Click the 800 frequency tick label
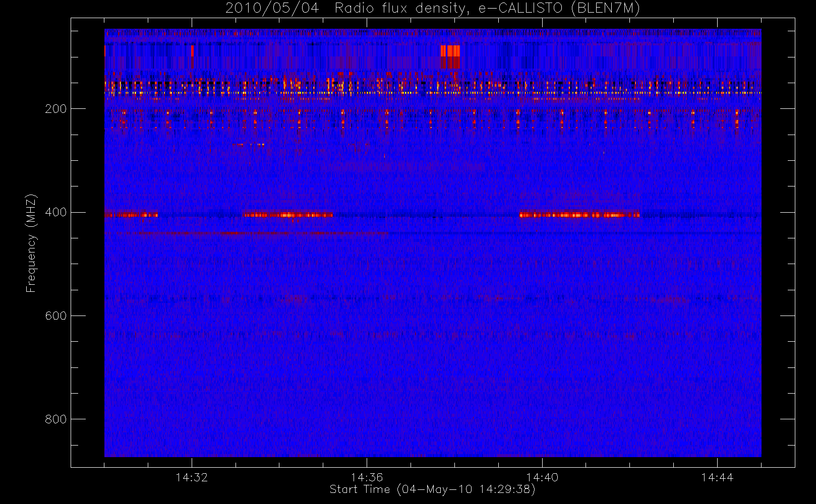This screenshot has width=816, height=504. tap(55, 419)
